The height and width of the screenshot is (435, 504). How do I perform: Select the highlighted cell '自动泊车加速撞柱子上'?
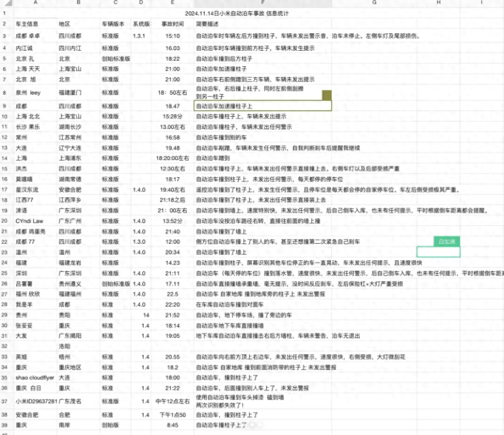click(x=263, y=106)
